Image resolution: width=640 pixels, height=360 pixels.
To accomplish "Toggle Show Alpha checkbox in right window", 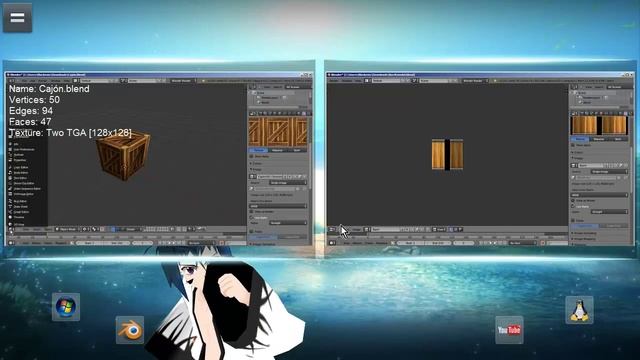I will click(x=573, y=145).
